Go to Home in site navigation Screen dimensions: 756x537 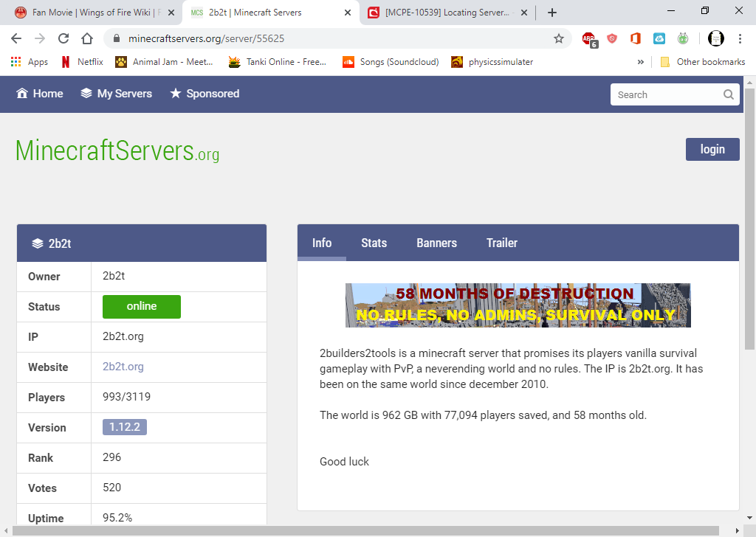(40, 94)
